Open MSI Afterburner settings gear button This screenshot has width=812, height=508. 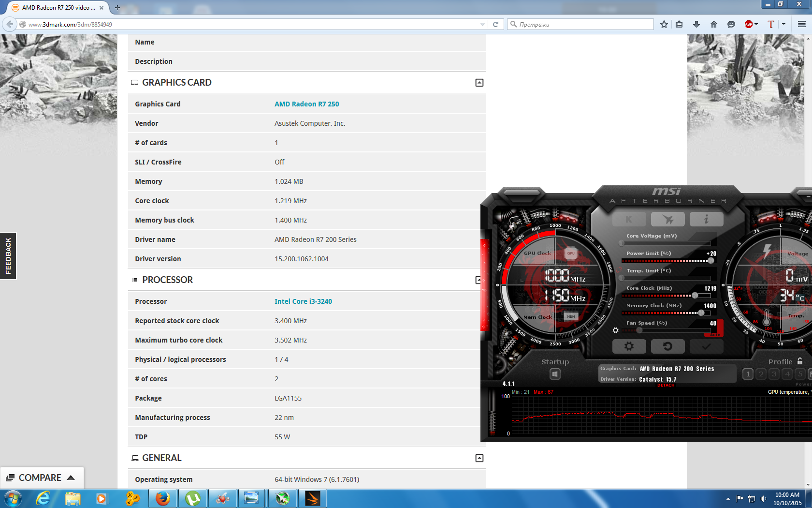pyautogui.click(x=629, y=346)
